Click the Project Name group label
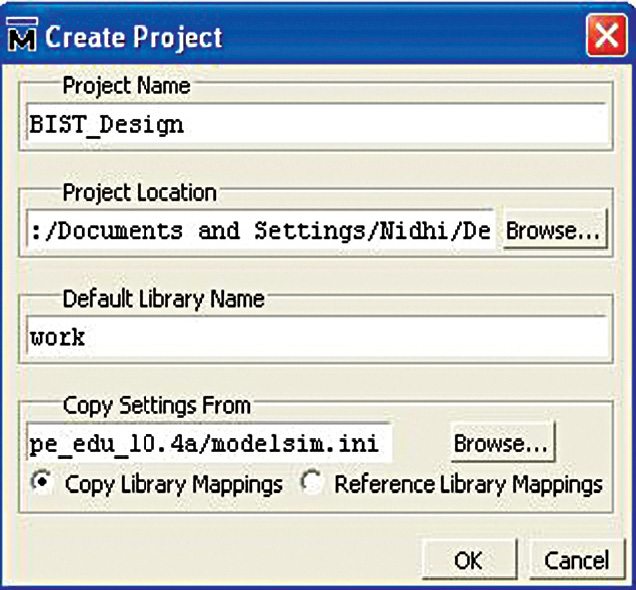 tap(126, 85)
